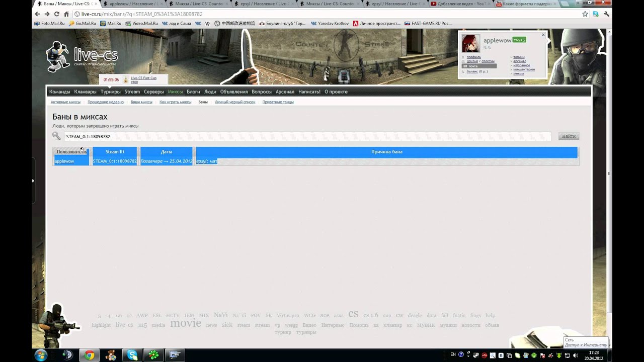Open the баланс link in user panel
644x362 pixels.
pos(472,71)
